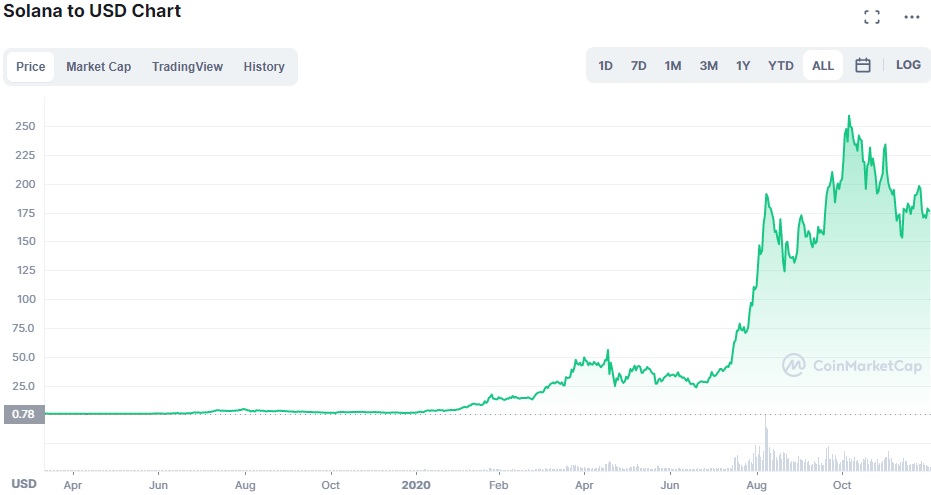Switch to the Market Cap tab

[x=99, y=66]
